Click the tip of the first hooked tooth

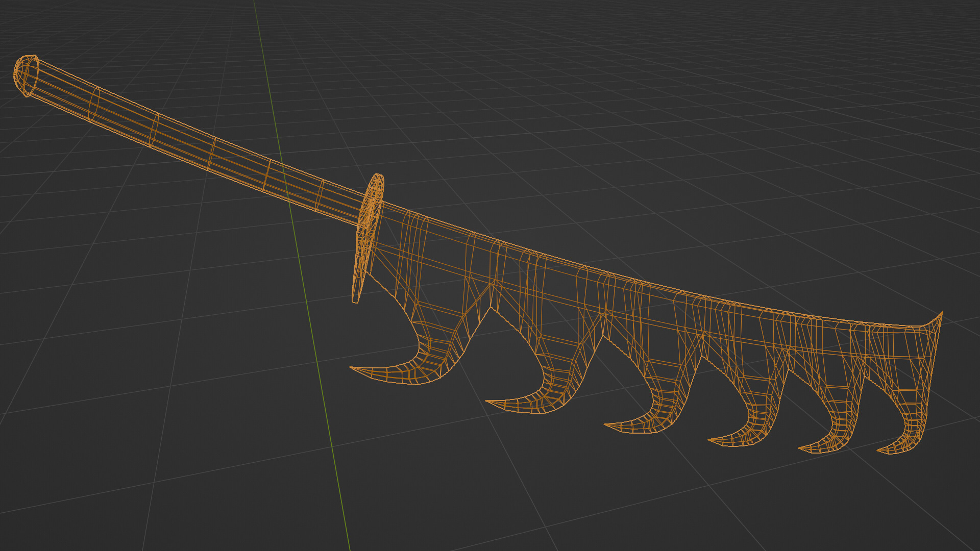point(352,367)
